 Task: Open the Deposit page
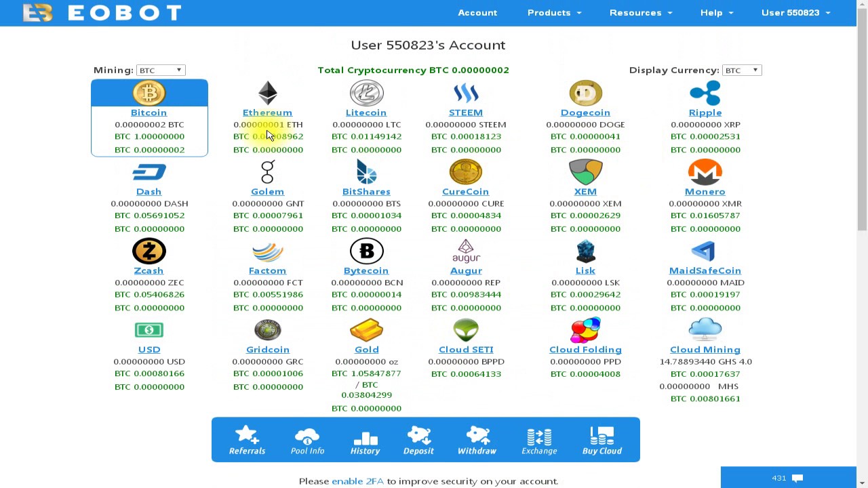point(418,441)
